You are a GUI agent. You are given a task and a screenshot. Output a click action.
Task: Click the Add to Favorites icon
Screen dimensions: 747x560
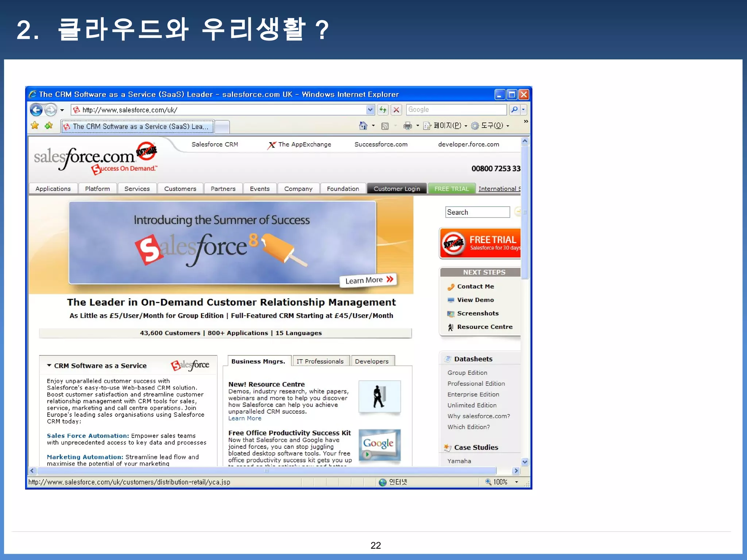(x=49, y=126)
